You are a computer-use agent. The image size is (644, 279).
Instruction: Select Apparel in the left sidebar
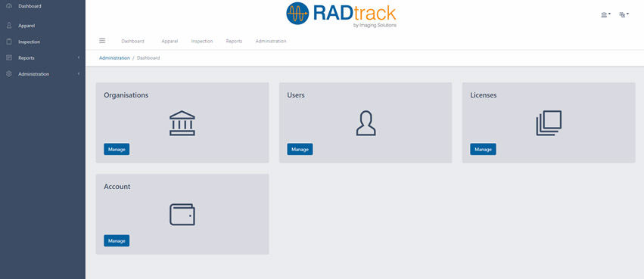click(26, 26)
